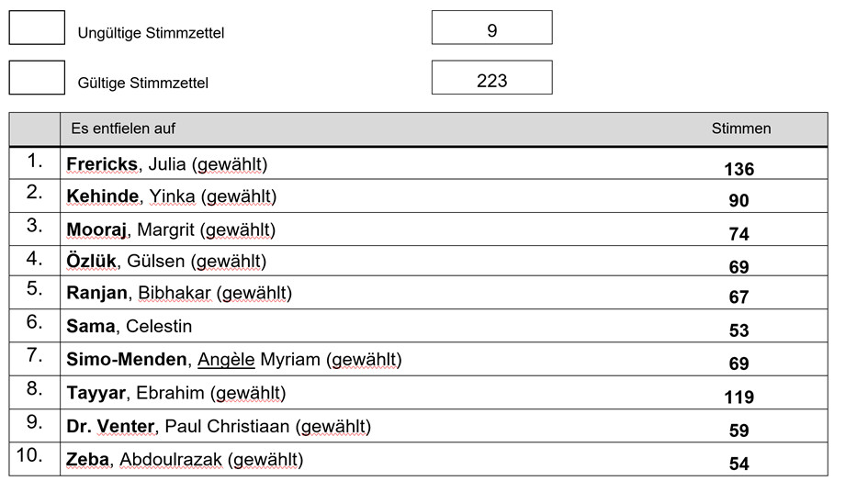Select the Özlük, Gülsen entry
This screenshot has width=868, height=481.
coord(166,261)
